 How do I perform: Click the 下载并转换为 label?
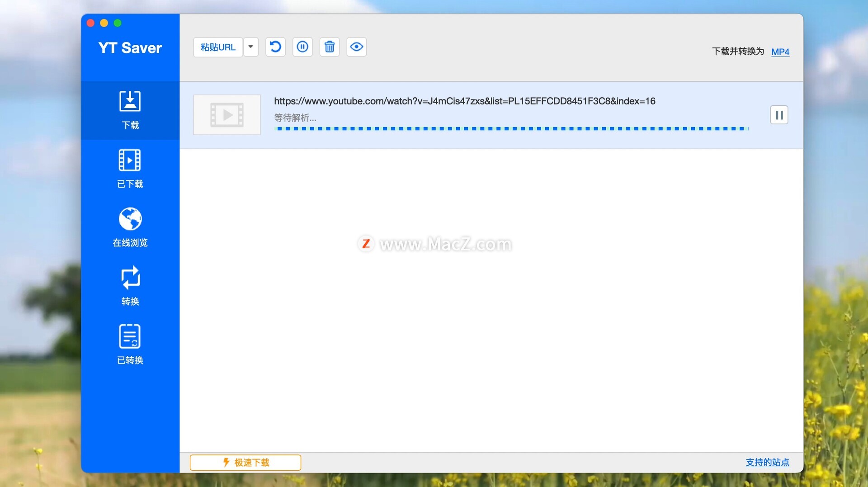(x=738, y=52)
